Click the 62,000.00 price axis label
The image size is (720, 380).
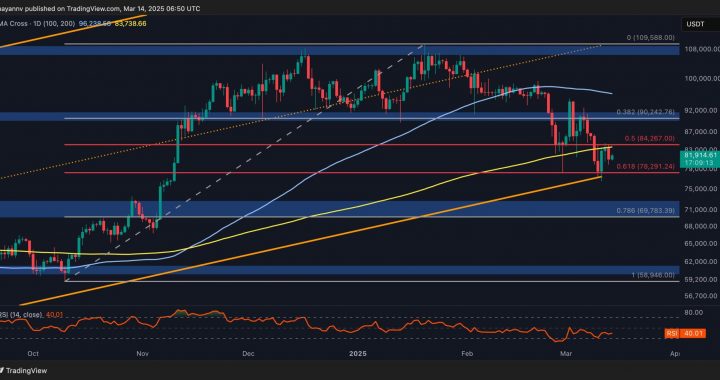click(700, 262)
